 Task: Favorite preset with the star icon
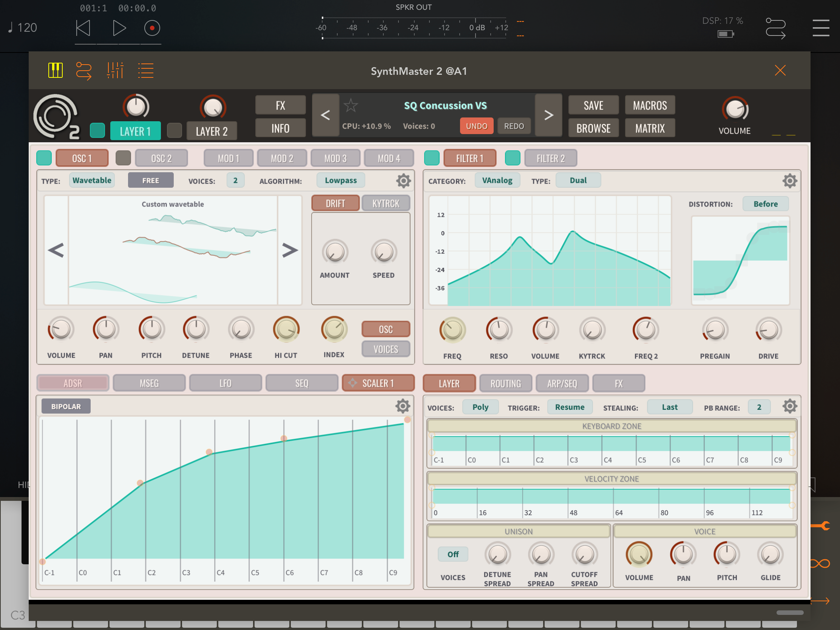point(351,106)
